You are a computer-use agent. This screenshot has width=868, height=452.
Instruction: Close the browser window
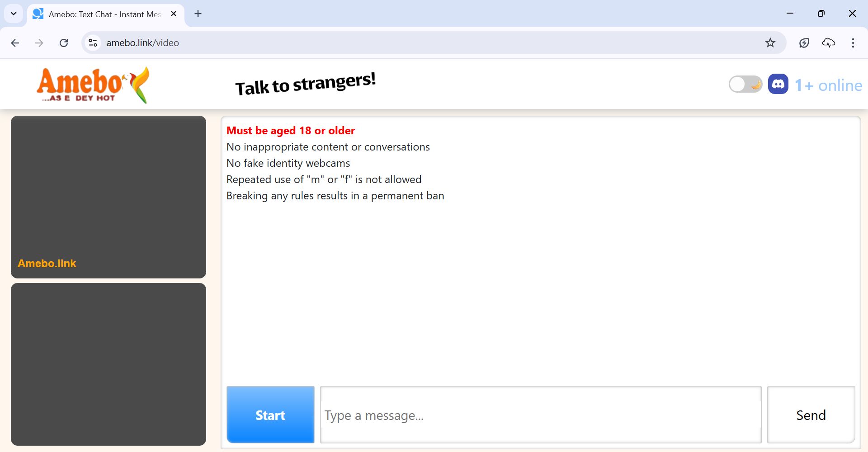[x=852, y=14]
